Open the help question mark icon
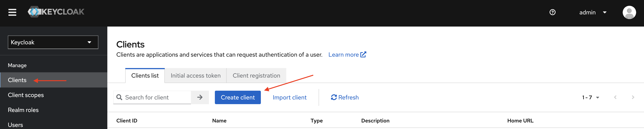 (x=552, y=12)
